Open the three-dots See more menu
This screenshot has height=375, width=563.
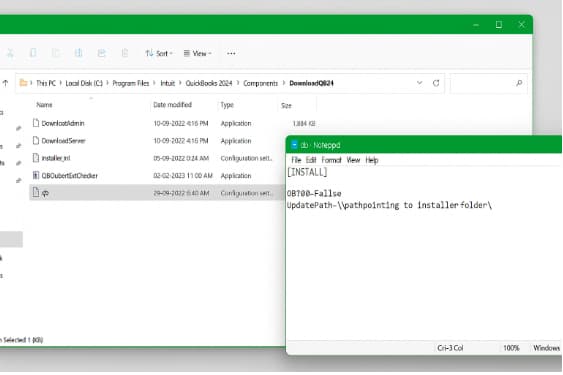231,54
